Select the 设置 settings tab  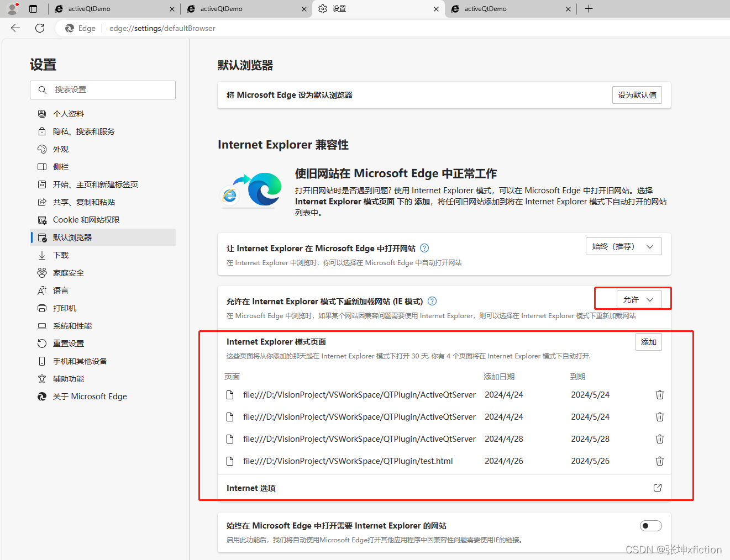tap(379, 9)
